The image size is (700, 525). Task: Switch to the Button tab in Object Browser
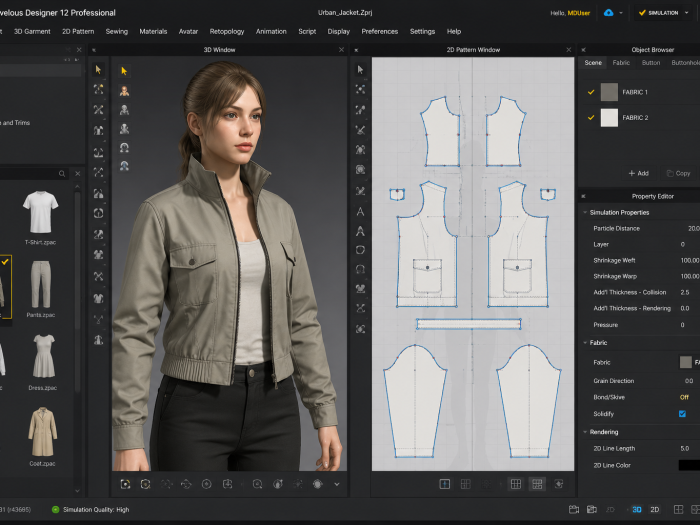(650, 62)
